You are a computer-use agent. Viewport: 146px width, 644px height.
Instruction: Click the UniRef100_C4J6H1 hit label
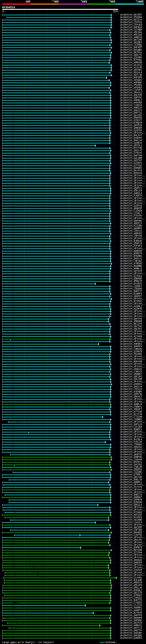[131, 578]
